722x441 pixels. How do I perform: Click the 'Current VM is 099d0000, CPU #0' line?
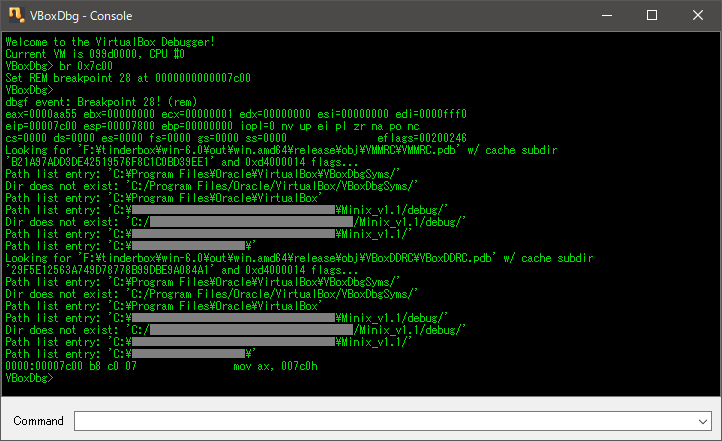click(x=95, y=54)
